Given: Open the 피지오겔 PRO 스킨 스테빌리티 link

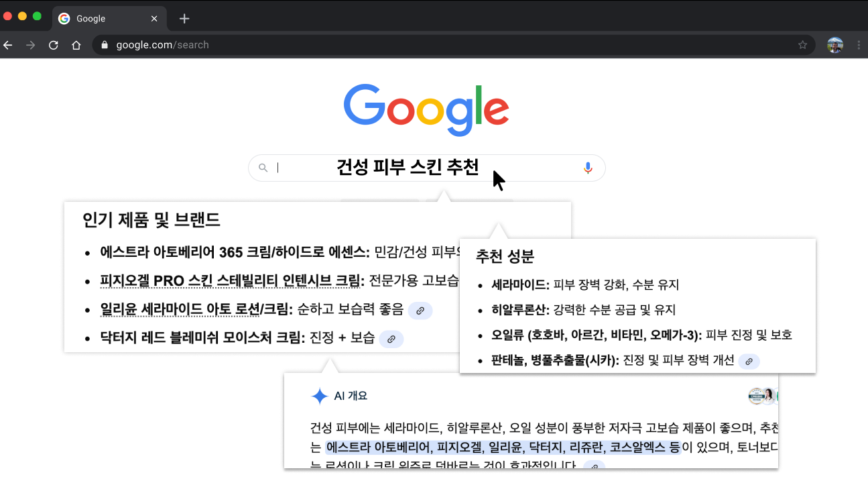Looking at the screenshot, I should pos(230,281).
